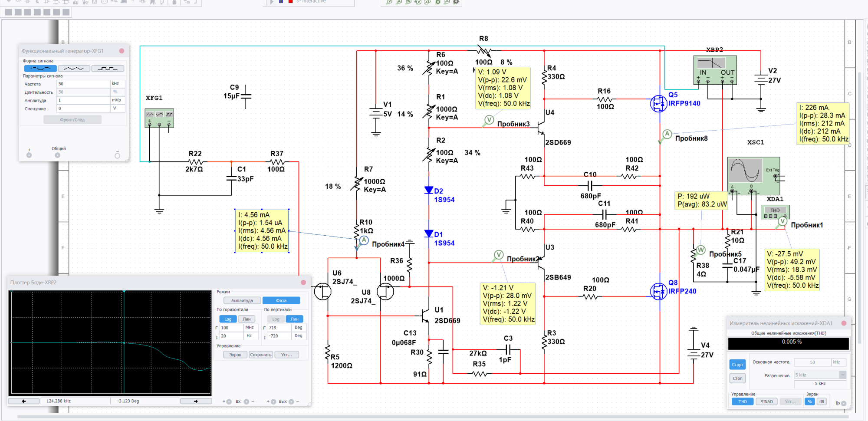Switch Bode plotter to Амплитуда mode
Viewport: 868px width, 421px height.
tap(242, 300)
